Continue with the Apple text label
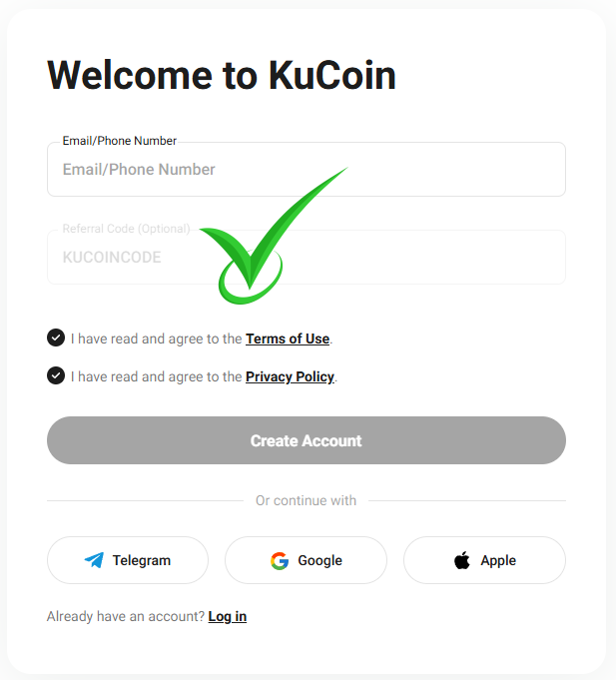This screenshot has width=616, height=680. (498, 560)
